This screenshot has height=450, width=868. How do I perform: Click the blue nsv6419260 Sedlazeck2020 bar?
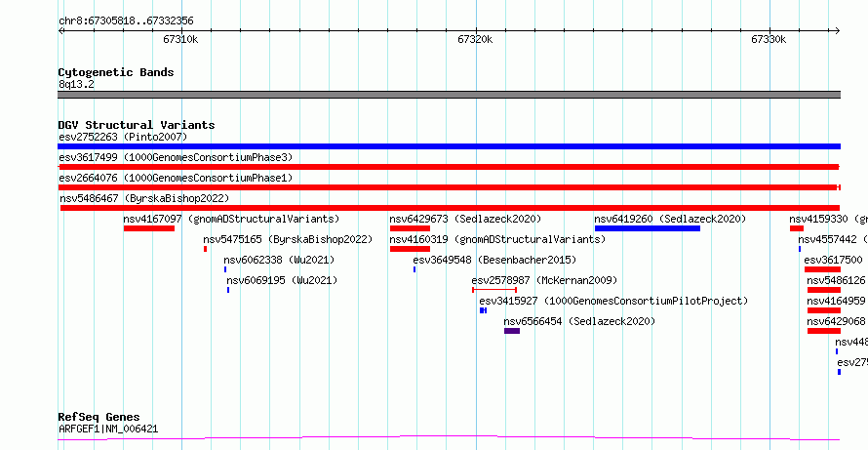click(x=648, y=228)
